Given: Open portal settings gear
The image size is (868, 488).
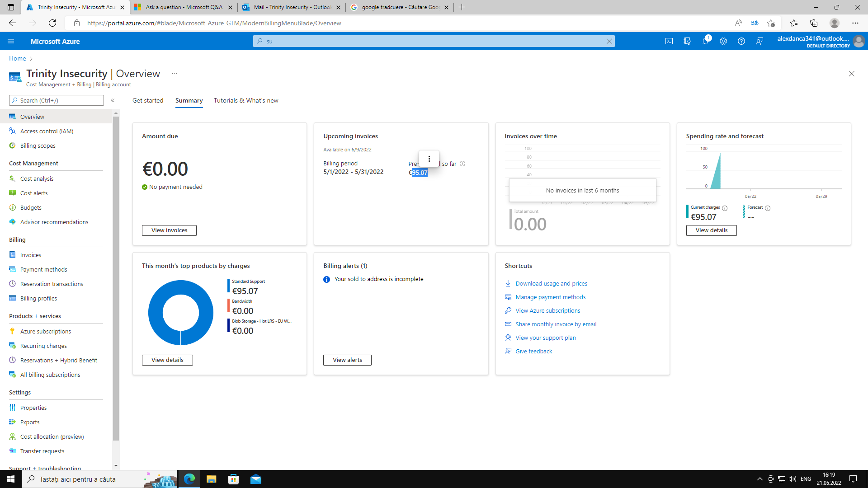Looking at the screenshot, I should 723,41.
